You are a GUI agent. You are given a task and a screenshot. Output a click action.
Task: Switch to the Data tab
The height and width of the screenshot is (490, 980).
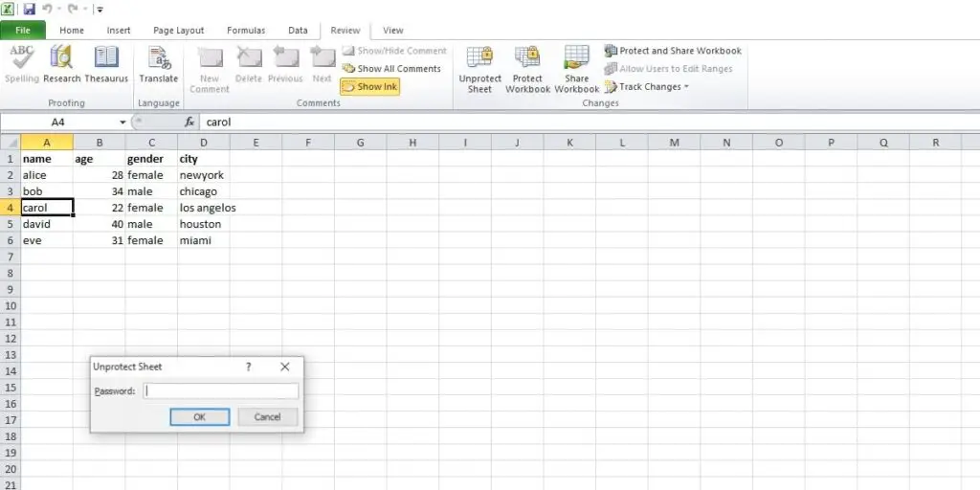299,30
